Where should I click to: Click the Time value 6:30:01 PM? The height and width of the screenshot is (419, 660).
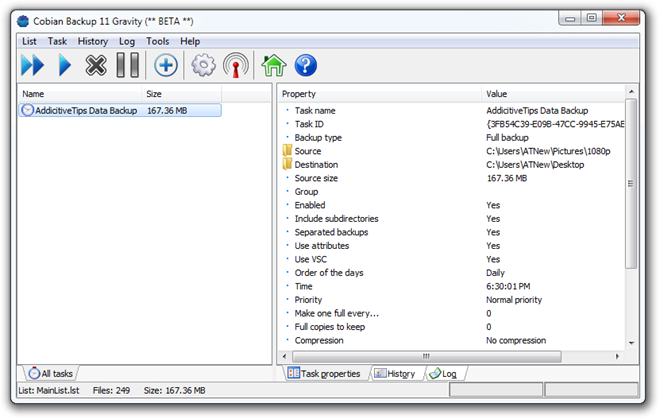pyautogui.click(x=508, y=286)
